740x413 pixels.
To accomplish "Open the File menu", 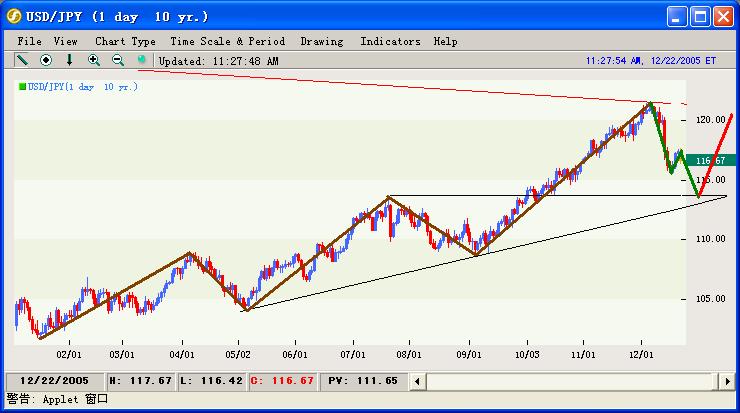I will coord(29,42).
